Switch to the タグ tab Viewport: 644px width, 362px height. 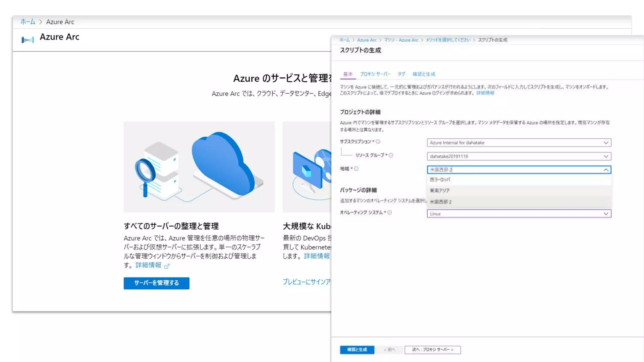point(401,74)
